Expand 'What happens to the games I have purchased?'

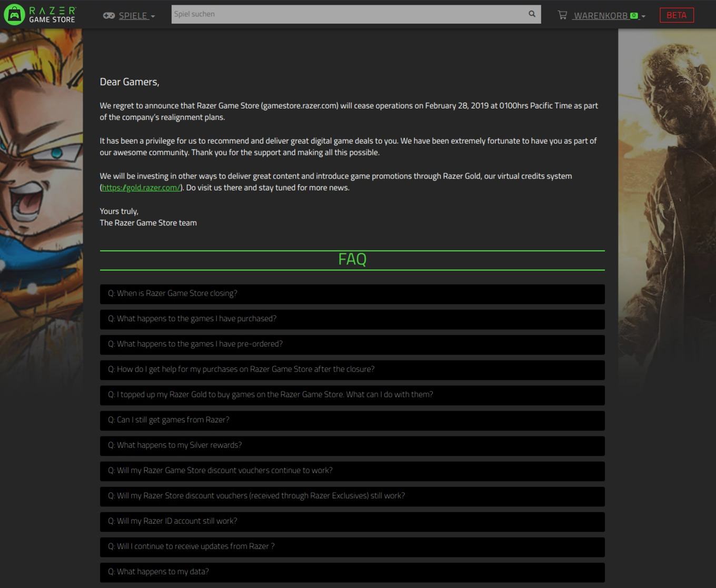(352, 319)
